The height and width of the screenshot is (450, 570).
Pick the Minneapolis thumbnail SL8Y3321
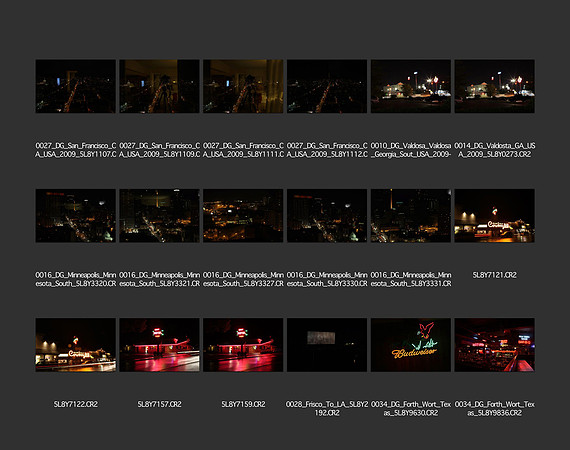[159, 216]
